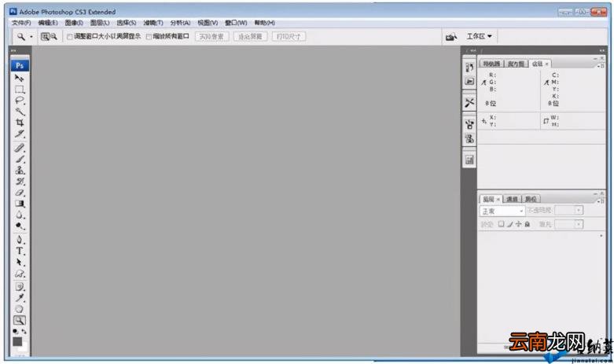Open the History panel from the dock
Image resolution: width=614 pixels, height=364 pixels.
pyautogui.click(x=469, y=68)
